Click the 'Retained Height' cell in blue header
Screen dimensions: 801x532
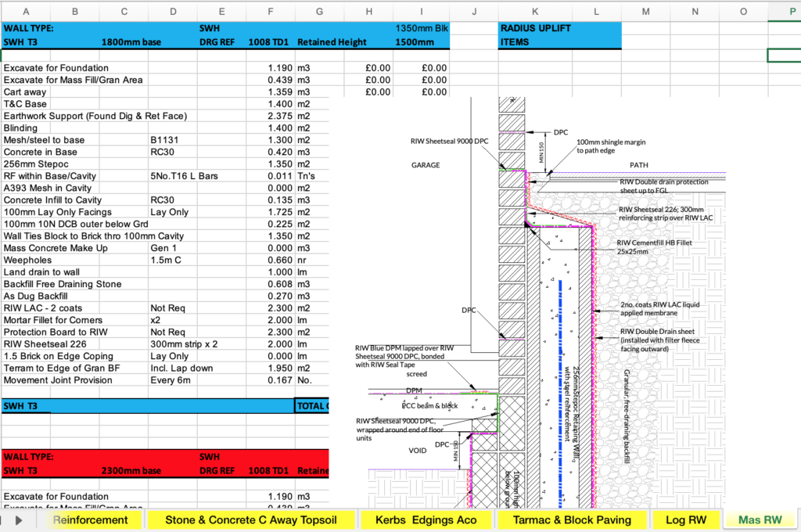[x=332, y=42]
